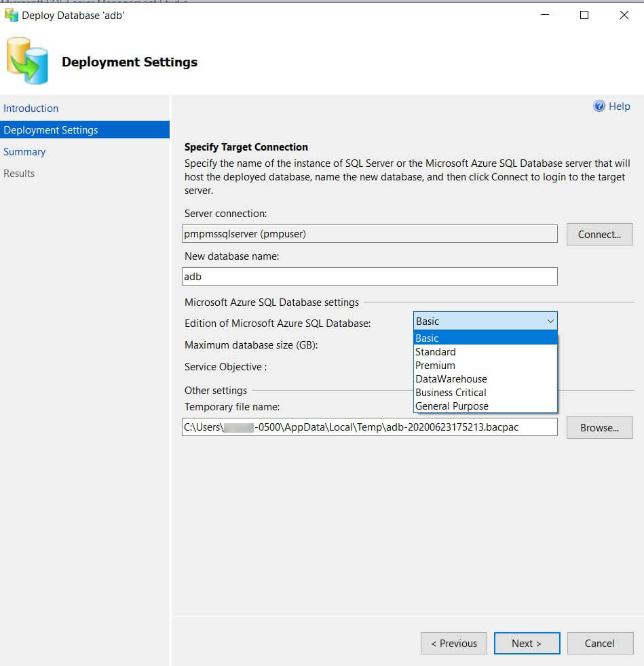Click the New database name field
644x666 pixels.
tap(370, 277)
